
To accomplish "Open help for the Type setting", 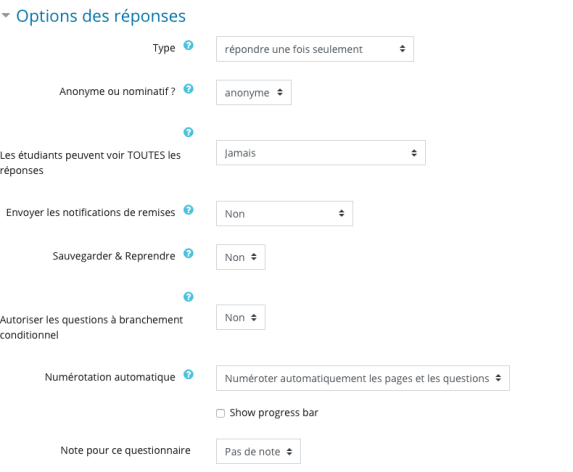I will pos(188,46).
